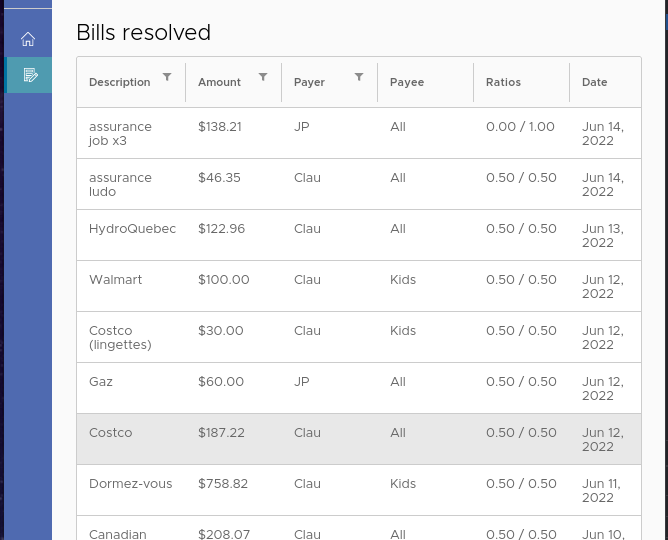Open the Costco (lingettes) row
Image resolution: width=668 pixels, height=540 pixels.
[x=120, y=338]
